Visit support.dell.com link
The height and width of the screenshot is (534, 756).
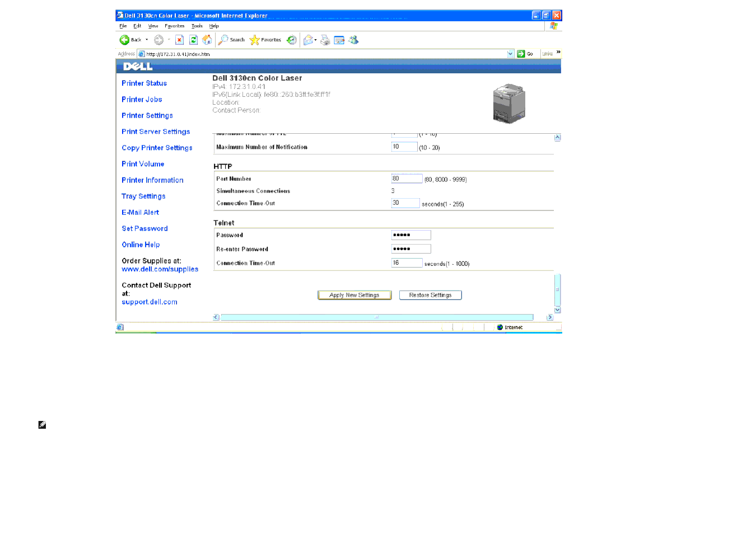tap(150, 302)
